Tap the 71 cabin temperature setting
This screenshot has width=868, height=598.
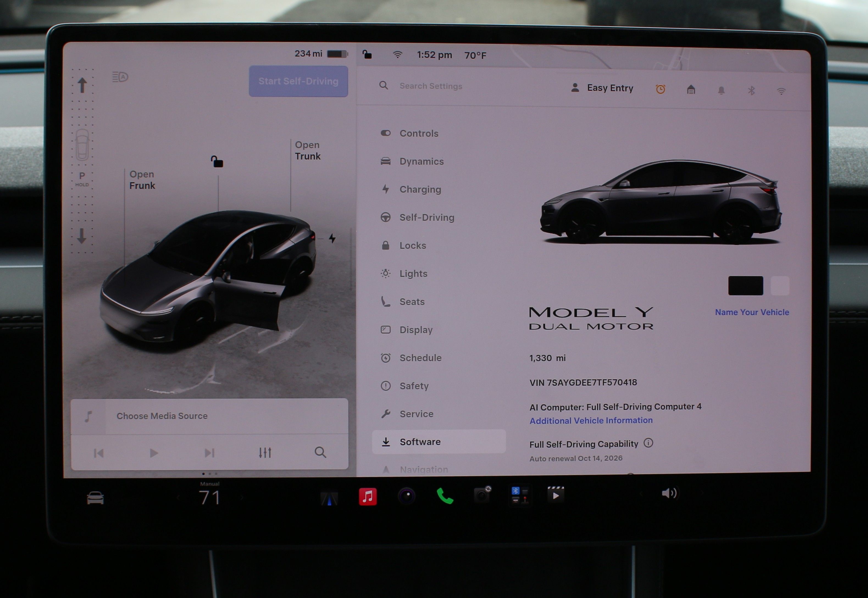pos(209,498)
